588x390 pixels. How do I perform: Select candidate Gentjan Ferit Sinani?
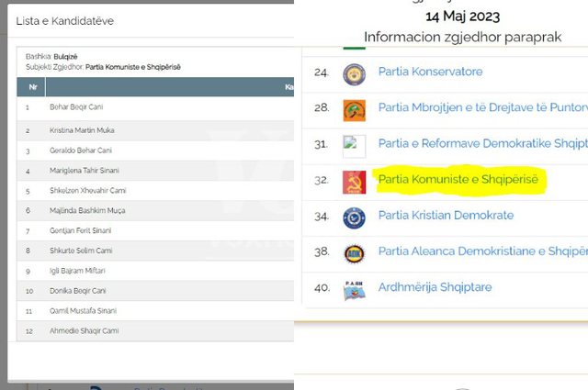click(80, 230)
